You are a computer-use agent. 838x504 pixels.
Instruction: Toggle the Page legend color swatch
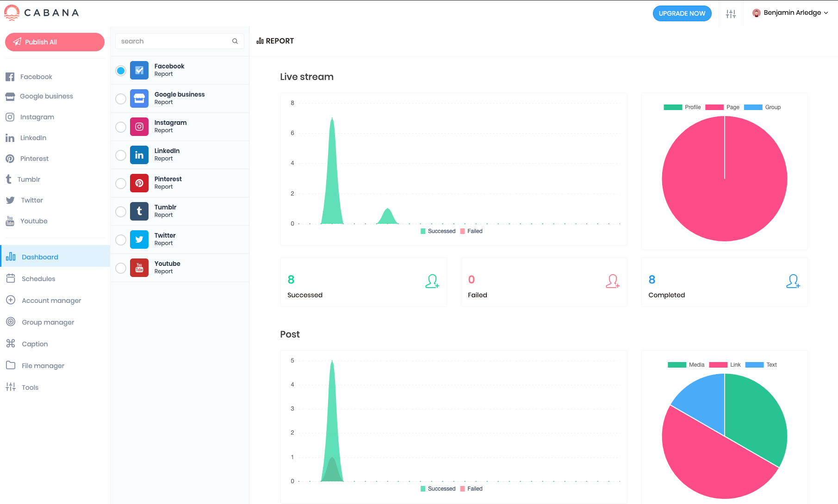coord(714,107)
